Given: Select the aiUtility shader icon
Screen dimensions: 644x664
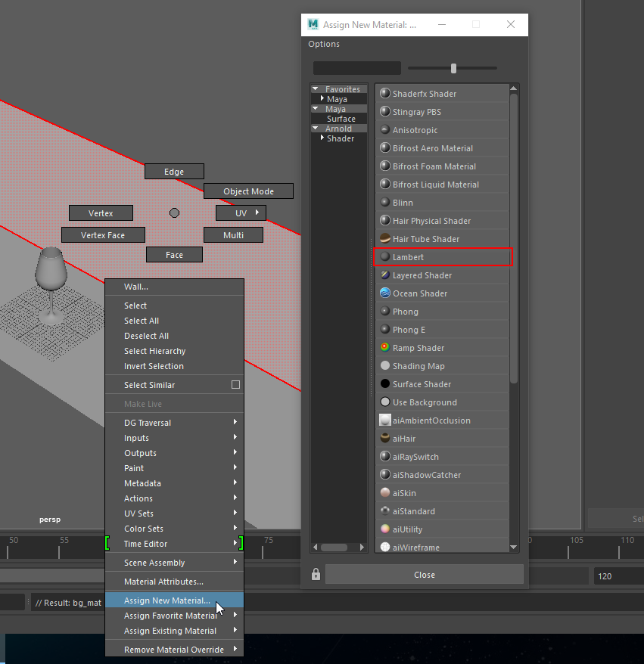Looking at the screenshot, I should click(x=384, y=529).
